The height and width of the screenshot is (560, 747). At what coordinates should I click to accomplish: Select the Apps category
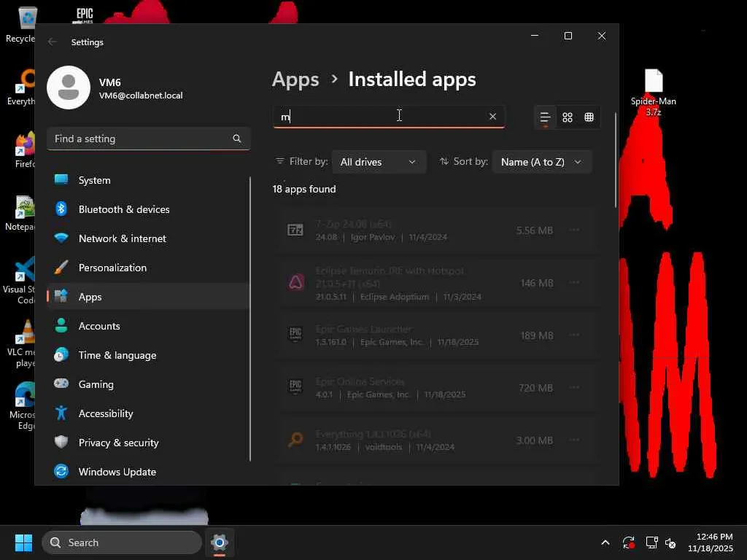point(148,297)
